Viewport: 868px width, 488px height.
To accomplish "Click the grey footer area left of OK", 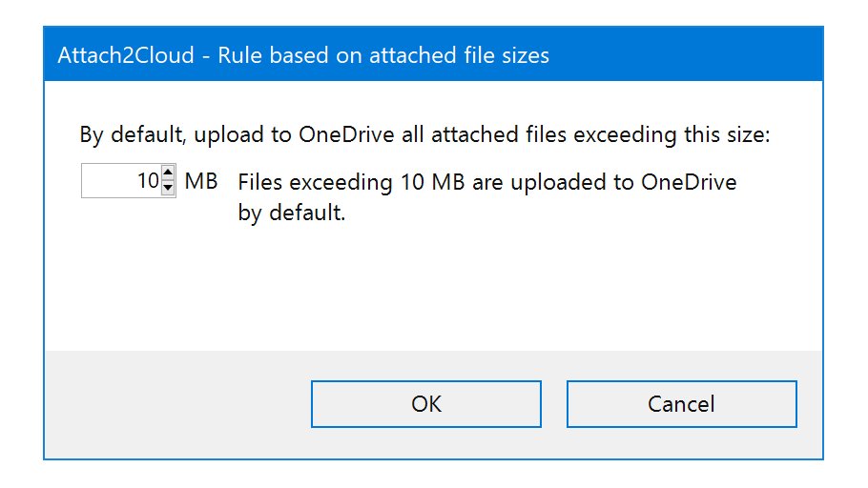I will pos(177,404).
